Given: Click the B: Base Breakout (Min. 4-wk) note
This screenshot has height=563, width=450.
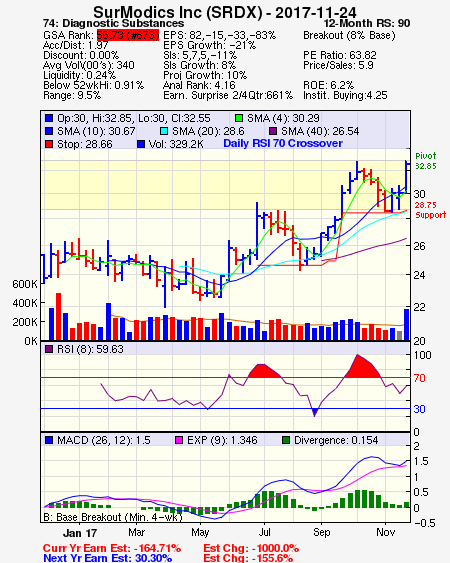Looking at the screenshot, I should pyautogui.click(x=113, y=517).
